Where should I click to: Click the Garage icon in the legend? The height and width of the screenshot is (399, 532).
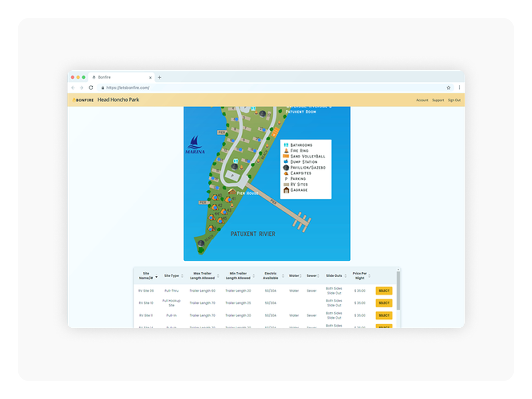[x=286, y=190]
